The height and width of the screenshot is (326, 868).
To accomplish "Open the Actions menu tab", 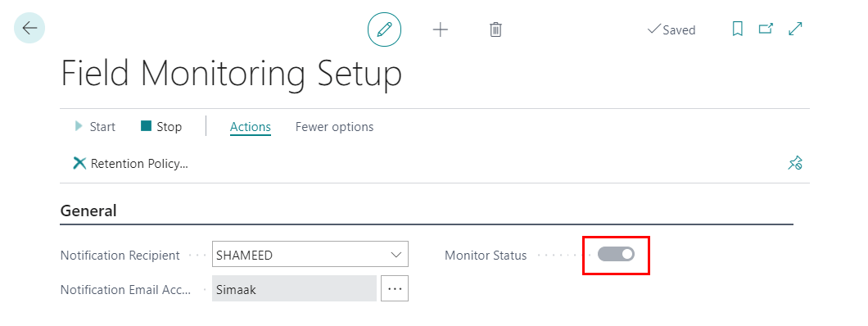I will (251, 127).
